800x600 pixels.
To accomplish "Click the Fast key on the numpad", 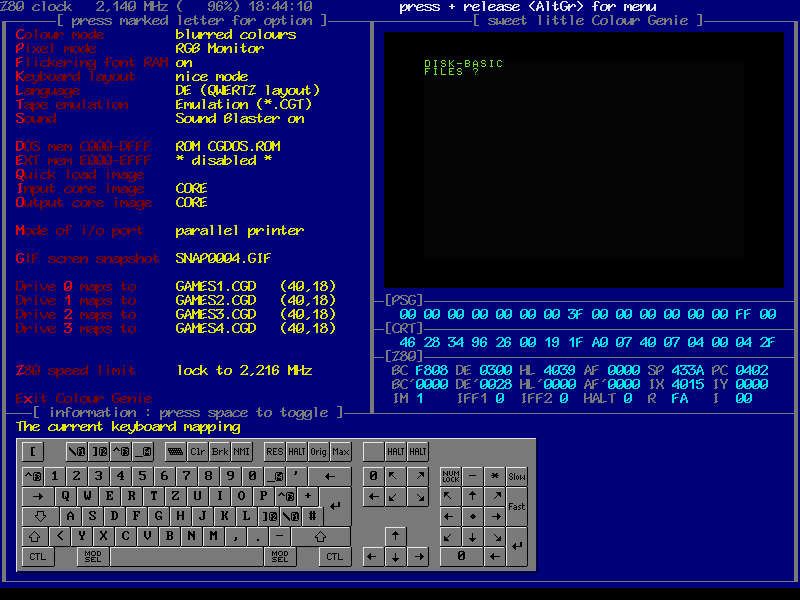I will [x=516, y=506].
